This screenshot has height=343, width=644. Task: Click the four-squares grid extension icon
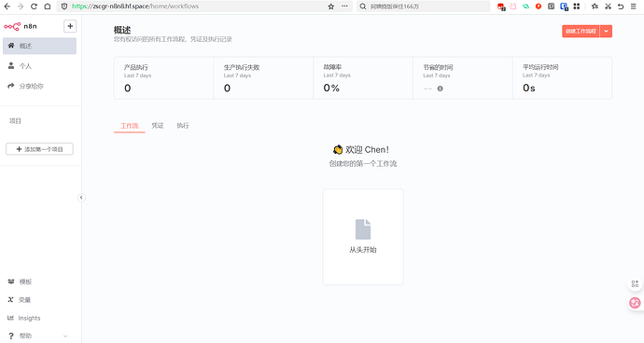577,7
